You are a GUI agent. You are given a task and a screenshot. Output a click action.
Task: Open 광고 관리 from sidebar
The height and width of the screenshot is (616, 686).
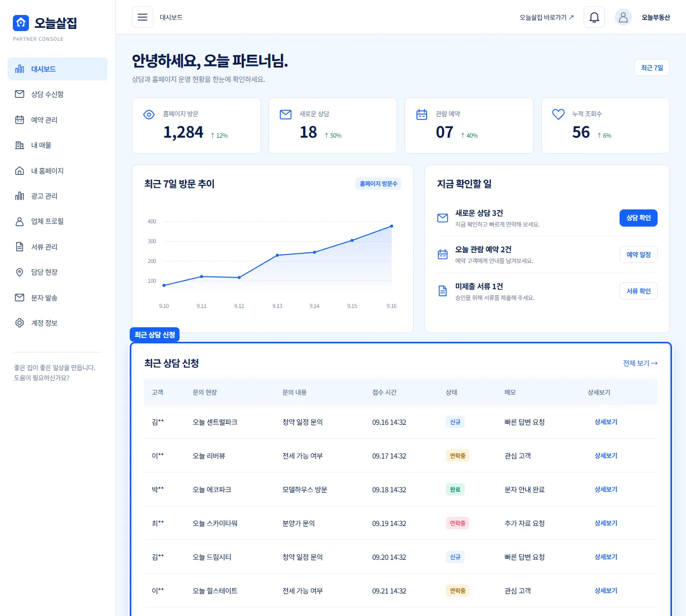57,196
